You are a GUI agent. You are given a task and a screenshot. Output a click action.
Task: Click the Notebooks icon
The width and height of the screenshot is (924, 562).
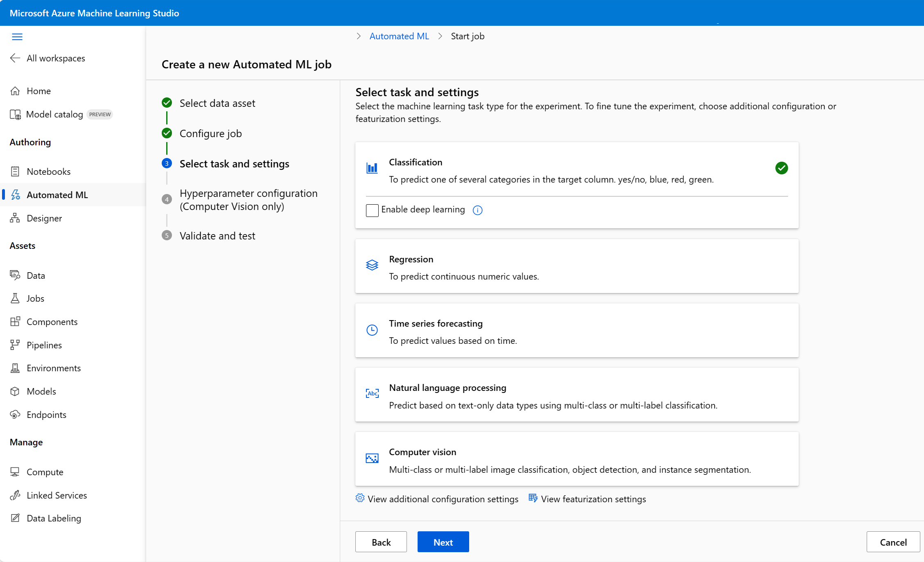coord(15,172)
